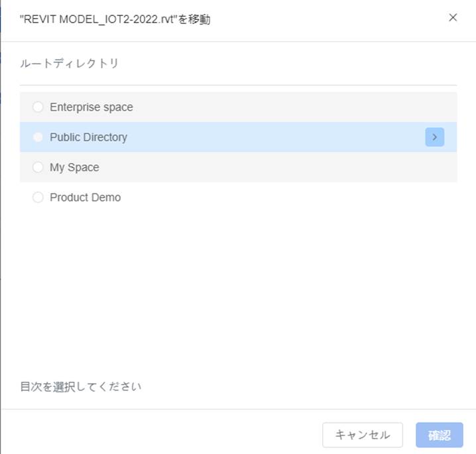Click the Product Demo folder label
The height and width of the screenshot is (454, 476).
[86, 198]
